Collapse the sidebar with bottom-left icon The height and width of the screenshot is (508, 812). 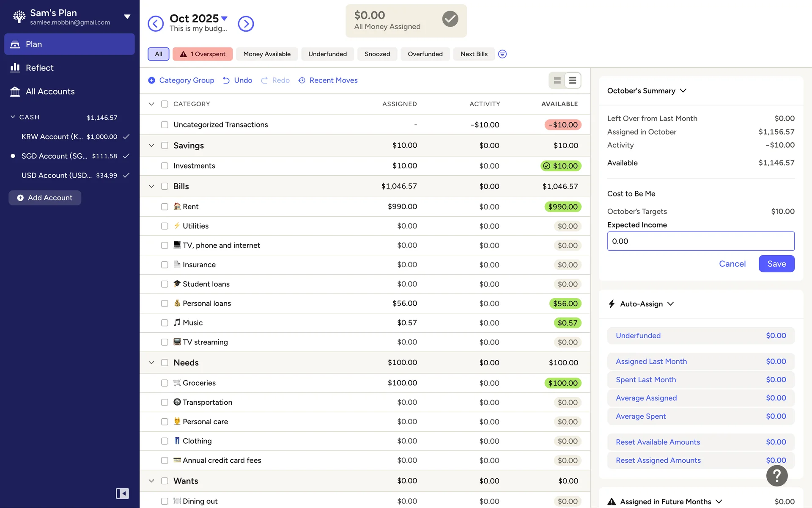point(122,494)
